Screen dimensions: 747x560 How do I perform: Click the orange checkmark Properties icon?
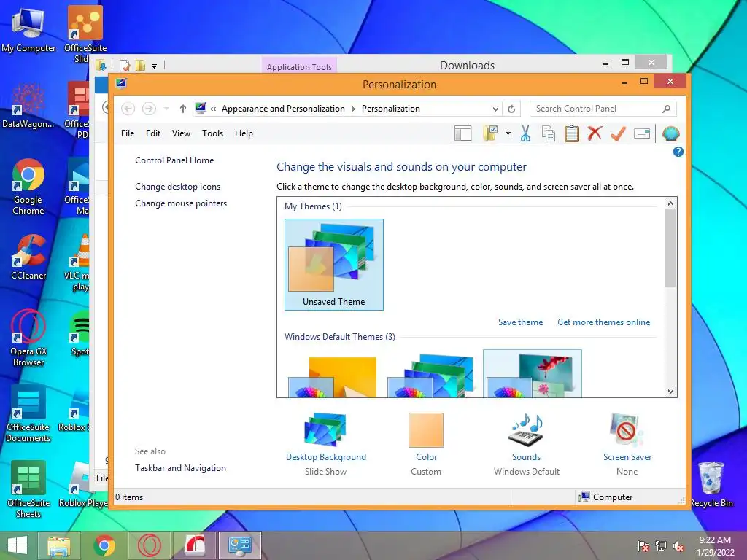619,134
